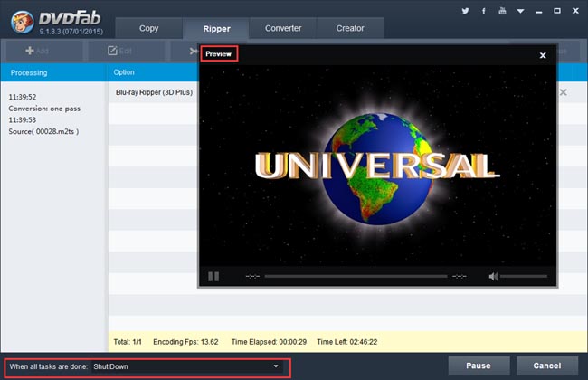This screenshot has height=380, width=588.
Task: Switch to the Converter tab
Action: pyautogui.click(x=283, y=28)
